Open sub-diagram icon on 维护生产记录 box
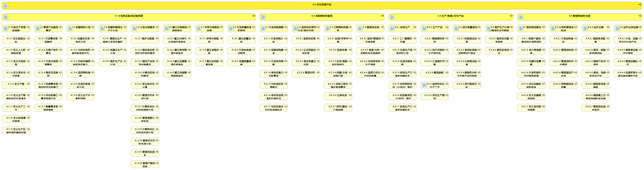Image resolution: width=644 pixels, height=170 pixels. [489, 28]
